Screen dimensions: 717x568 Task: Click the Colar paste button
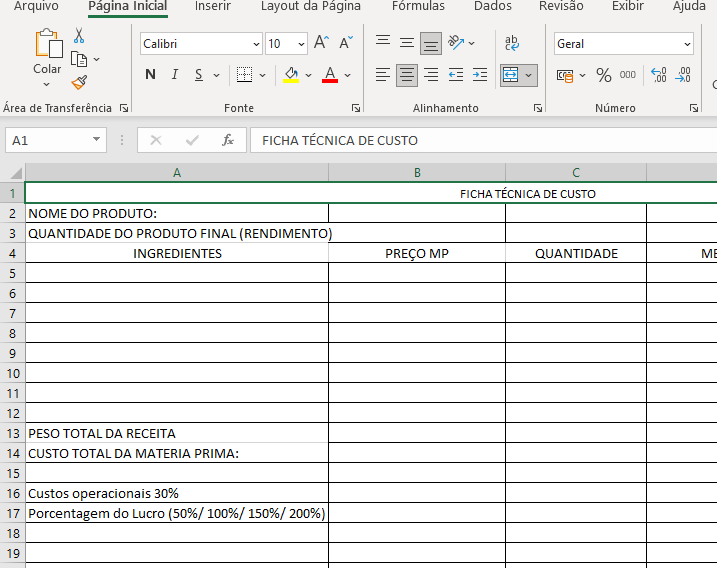pyautogui.click(x=47, y=53)
